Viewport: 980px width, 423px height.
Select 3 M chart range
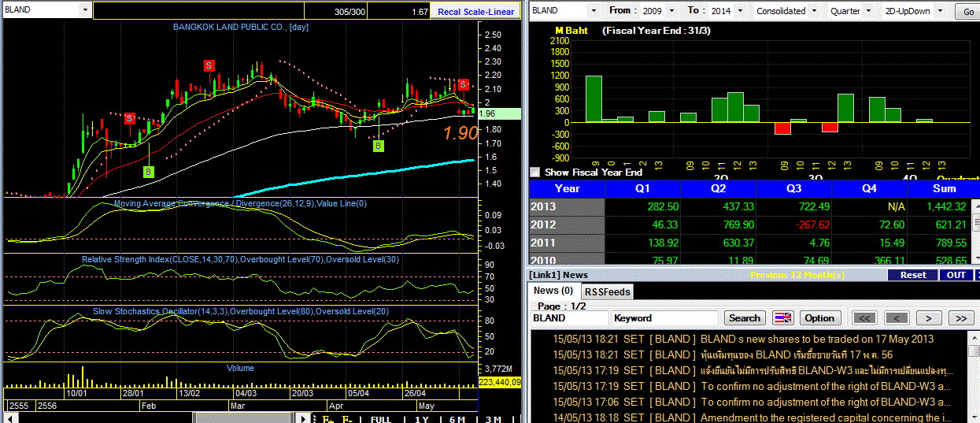pyautogui.click(x=493, y=419)
